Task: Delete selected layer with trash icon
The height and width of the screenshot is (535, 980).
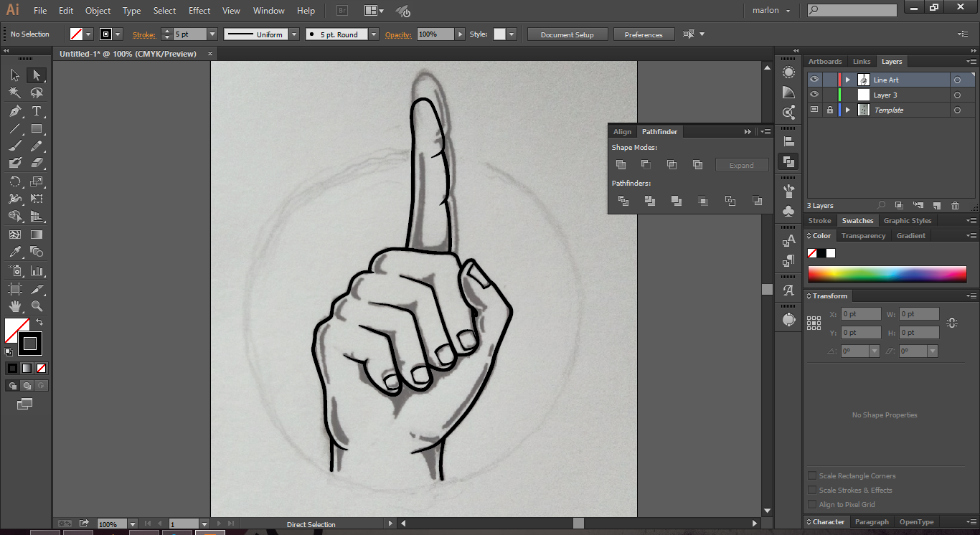Action: coord(955,206)
